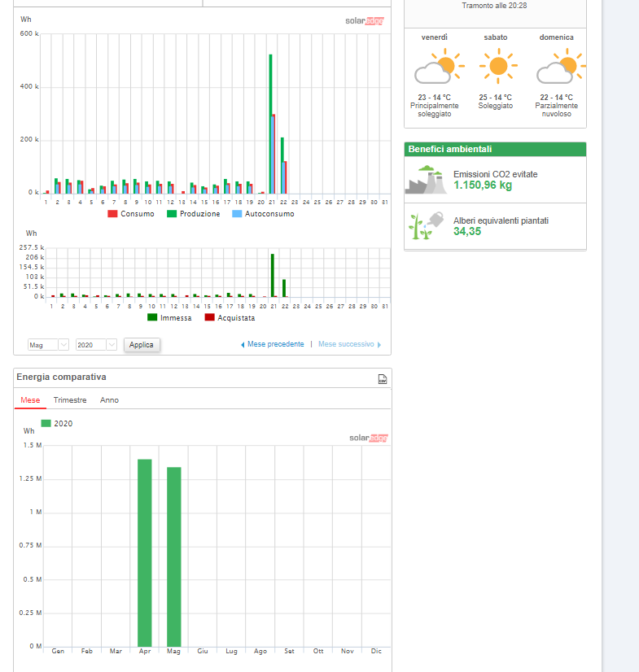The image size is (639, 672).
Task: Click the Applica button
Action: (x=142, y=345)
